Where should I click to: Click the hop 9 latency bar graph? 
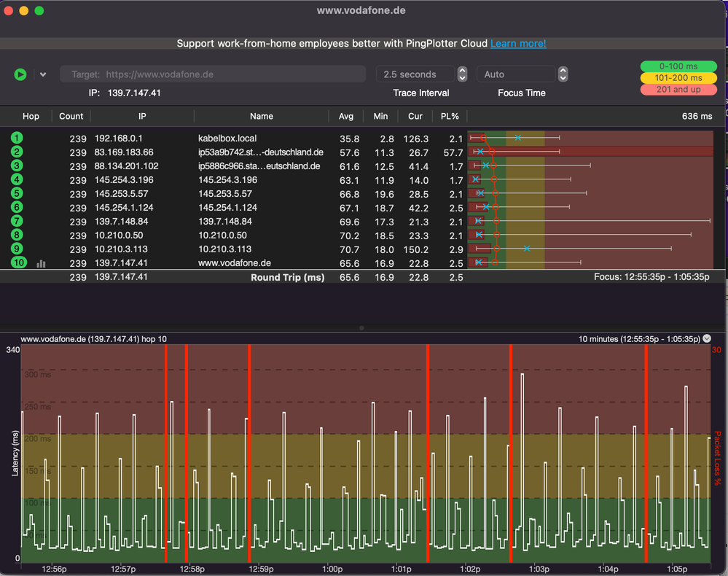click(590, 249)
